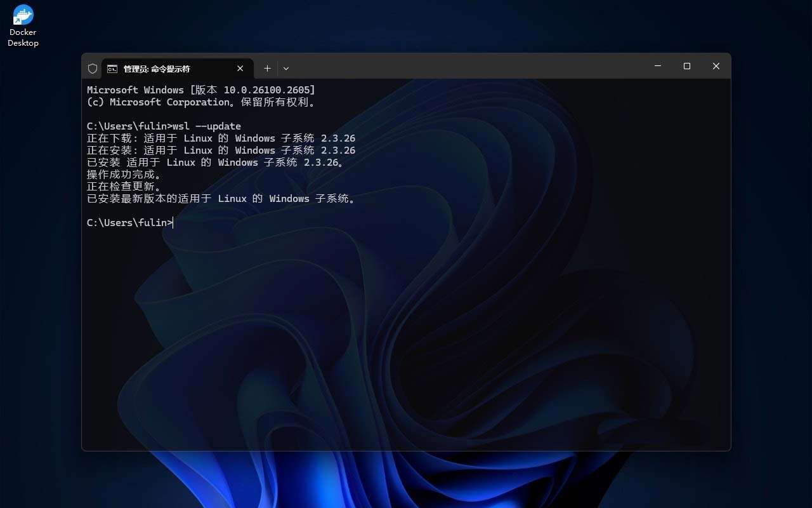Open the Docker Desktop shortcut on desktop
This screenshot has width=812, height=508.
coord(23,25)
